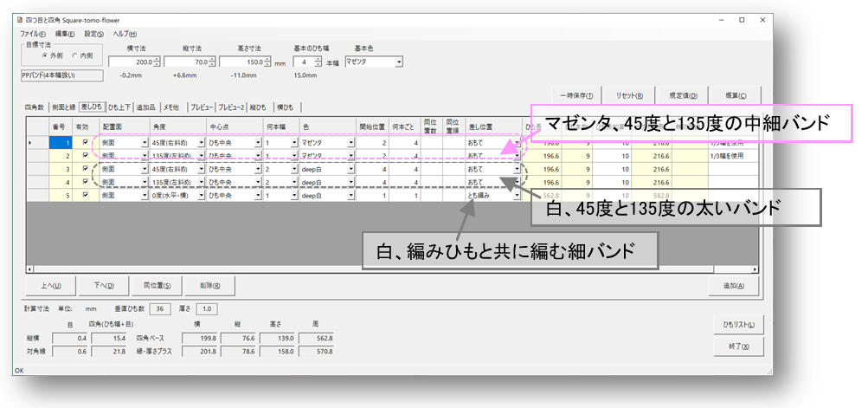Image resolution: width=868 pixels, height=408 pixels.
Task: Click the horizontal scrollbar right arrow of the grid
Action: coord(755,269)
